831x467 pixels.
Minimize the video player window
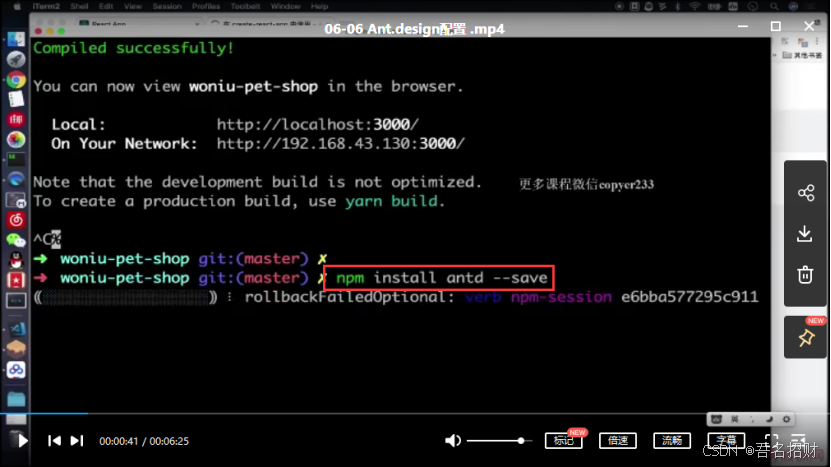coord(743,26)
